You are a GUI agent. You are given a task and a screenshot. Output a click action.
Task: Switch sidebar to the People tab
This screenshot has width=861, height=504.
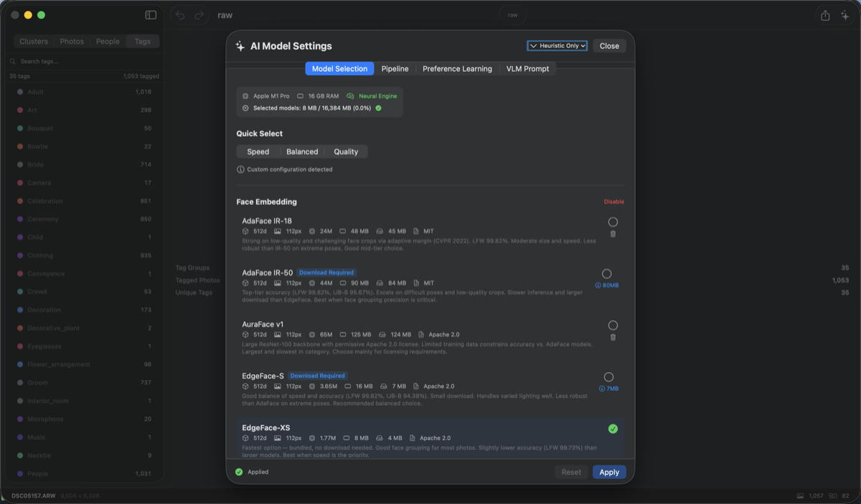(108, 42)
